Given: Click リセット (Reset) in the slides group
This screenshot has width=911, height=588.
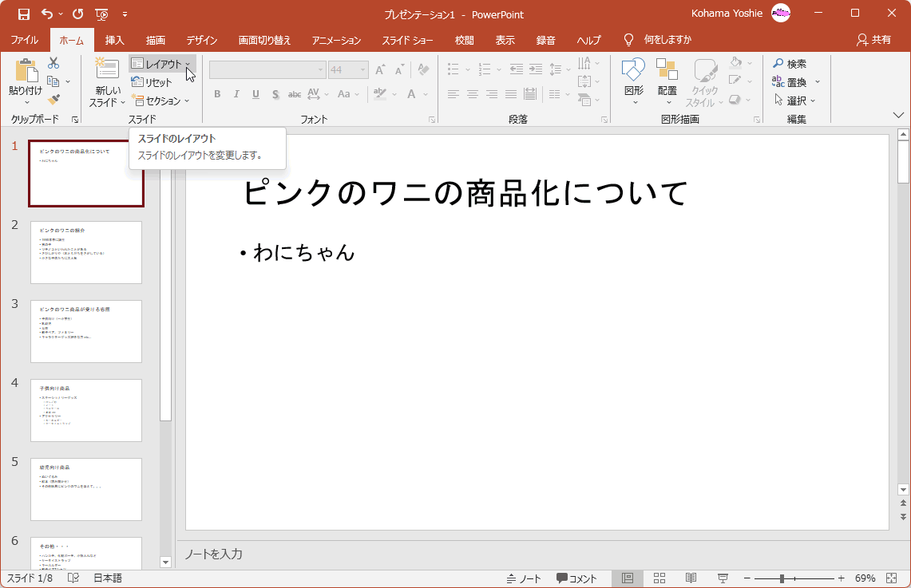Looking at the screenshot, I should click(x=156, y=82).
